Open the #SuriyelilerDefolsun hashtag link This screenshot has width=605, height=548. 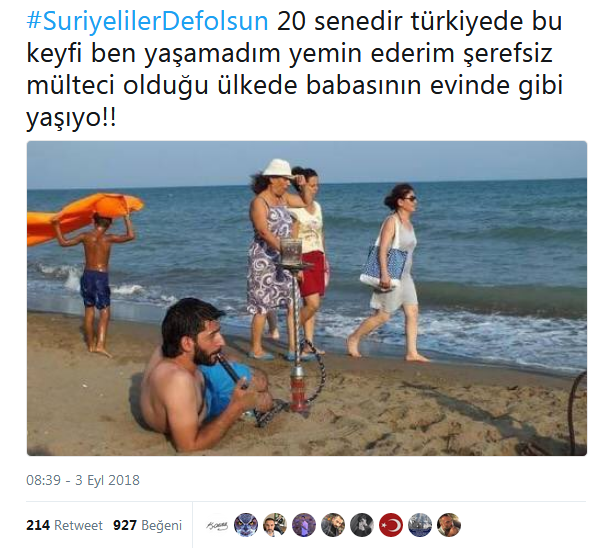coord(147,21)
